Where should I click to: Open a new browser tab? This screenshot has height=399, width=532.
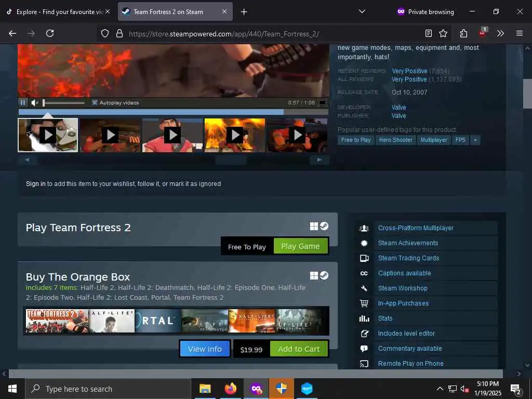[244, 11]
